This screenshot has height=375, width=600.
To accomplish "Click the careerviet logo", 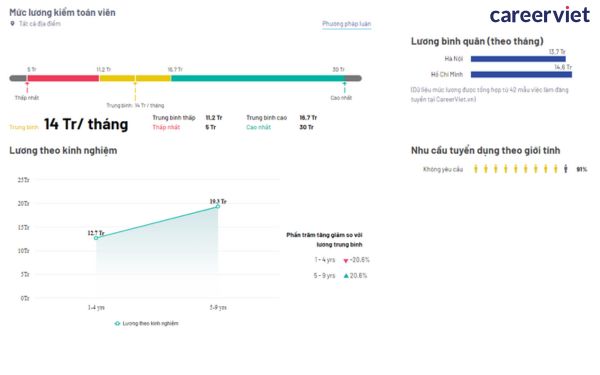I will pyautogui.click(x=540, y=15).
